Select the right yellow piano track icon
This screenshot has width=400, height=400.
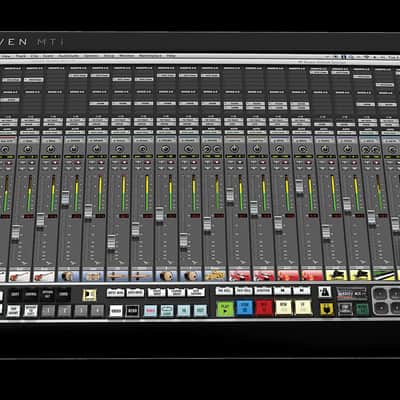(360, 275)
